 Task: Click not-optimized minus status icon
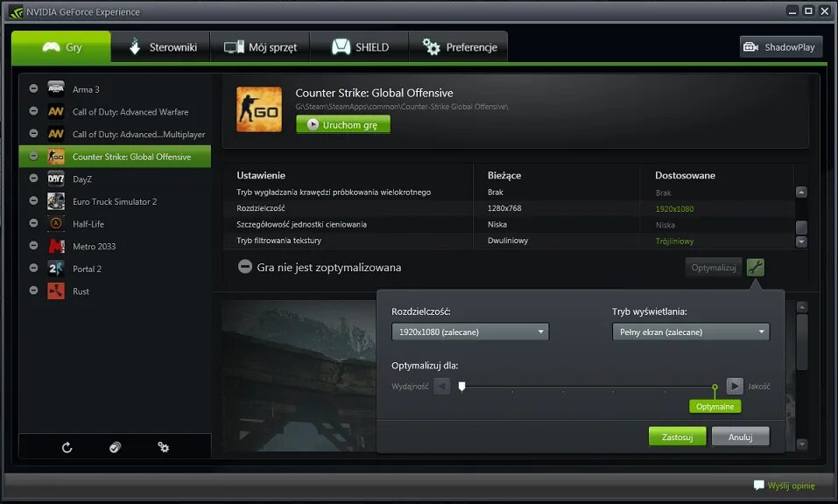(x=245, y=266)
